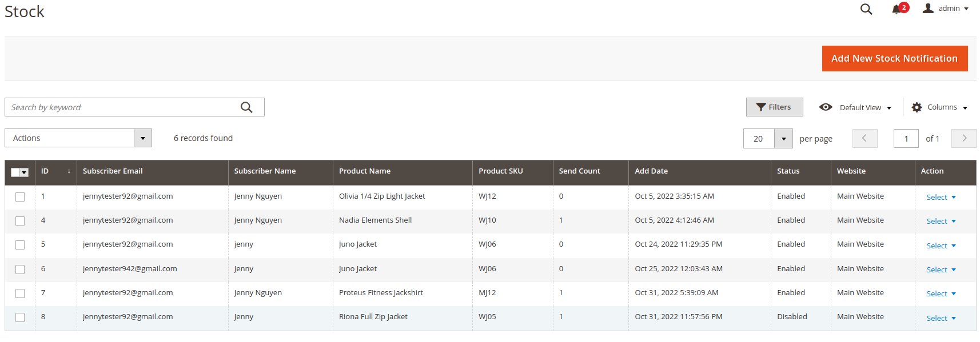
Task: Click Add New Stock Notification button
Action: click(x=894, y=58)
